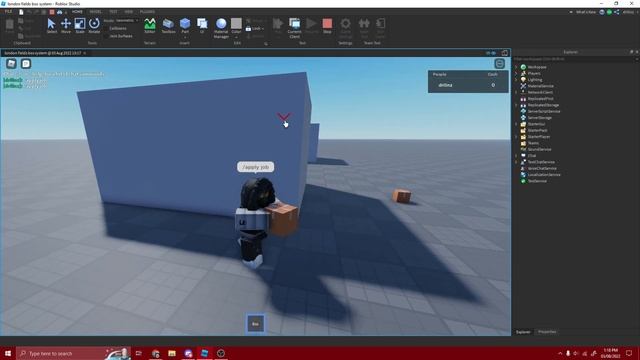This screenshot has width=640, height=360.
Task: Click the Lock tool in Edit group
Action: (255, 29)
